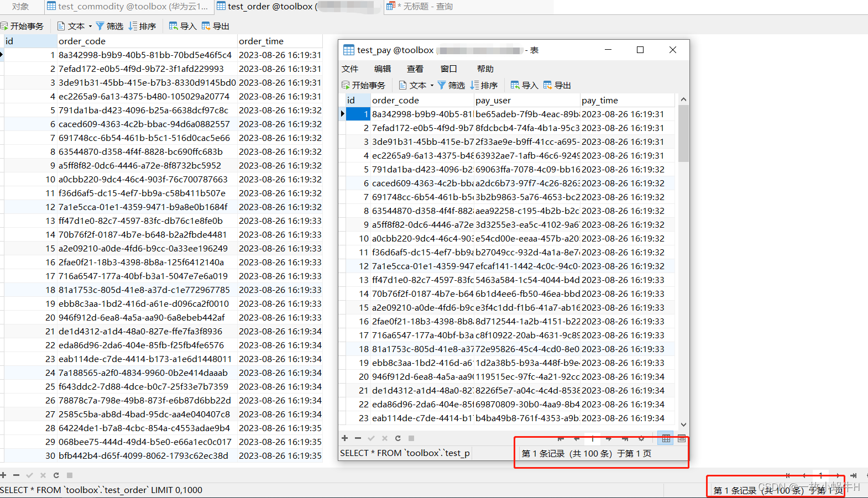The width and height of the screenshot is (868, 498).
Task: Select test_order row 15 order_code a2e09210-a0de-4fd6-b9cc-0a33ee196249
Action: (x=147, y=248)
